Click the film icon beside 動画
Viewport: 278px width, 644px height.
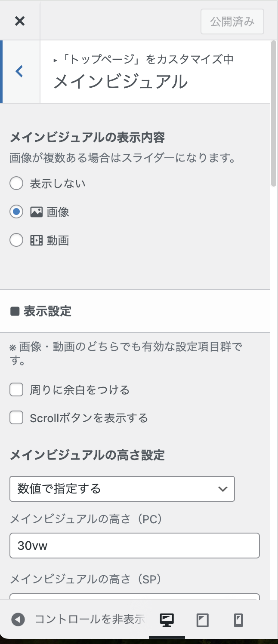coord(36,240)
